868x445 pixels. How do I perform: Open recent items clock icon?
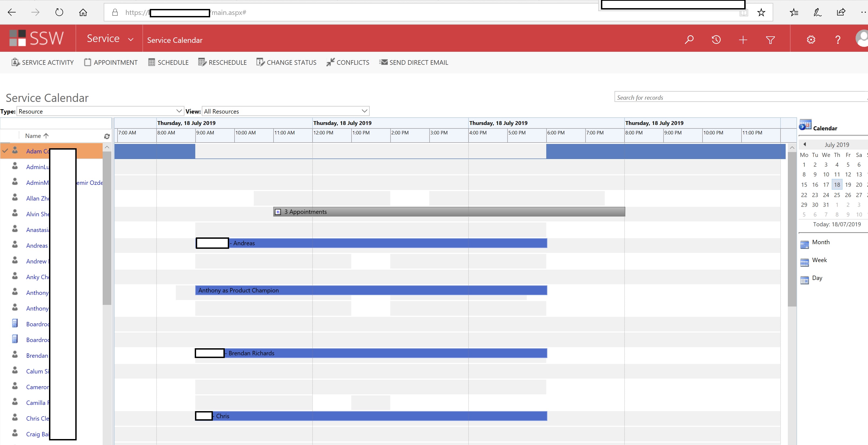click(716, 40)
